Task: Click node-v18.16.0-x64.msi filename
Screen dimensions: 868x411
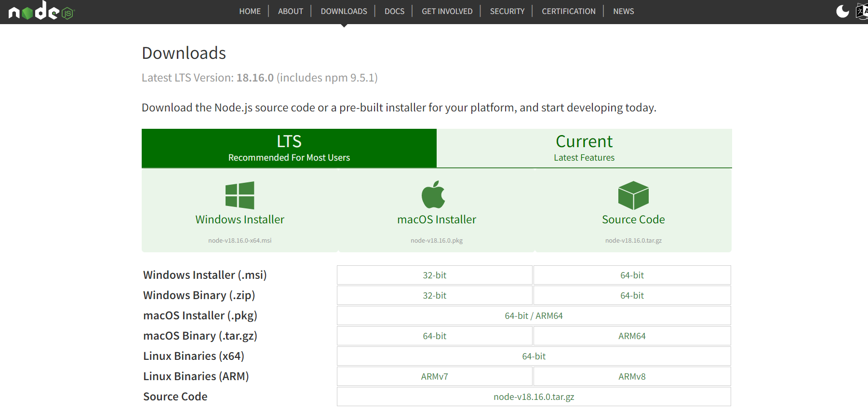Action: [240, 240]
